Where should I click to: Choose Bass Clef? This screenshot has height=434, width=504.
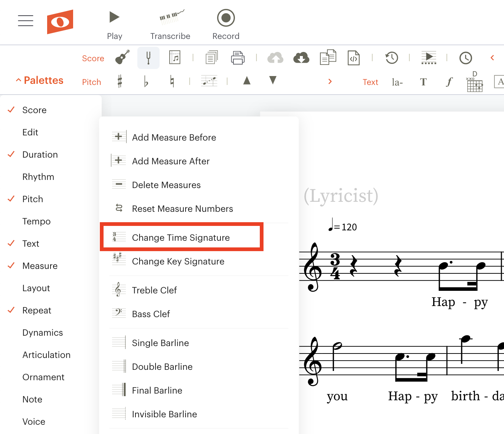pos(199,314)
